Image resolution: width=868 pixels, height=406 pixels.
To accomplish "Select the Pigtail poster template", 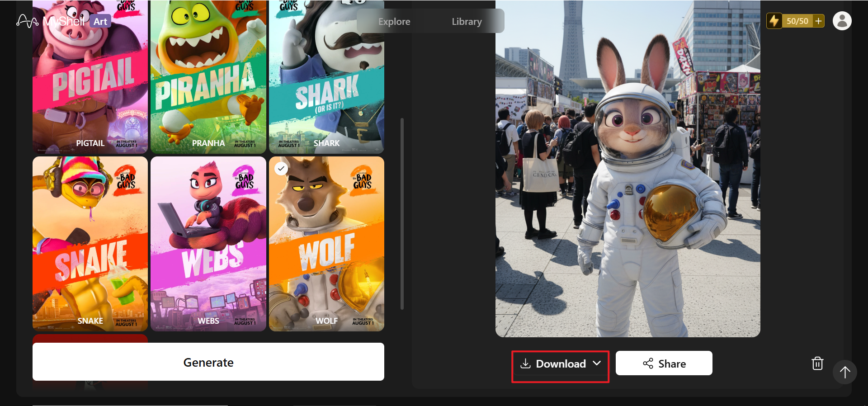I will (90, 77).
